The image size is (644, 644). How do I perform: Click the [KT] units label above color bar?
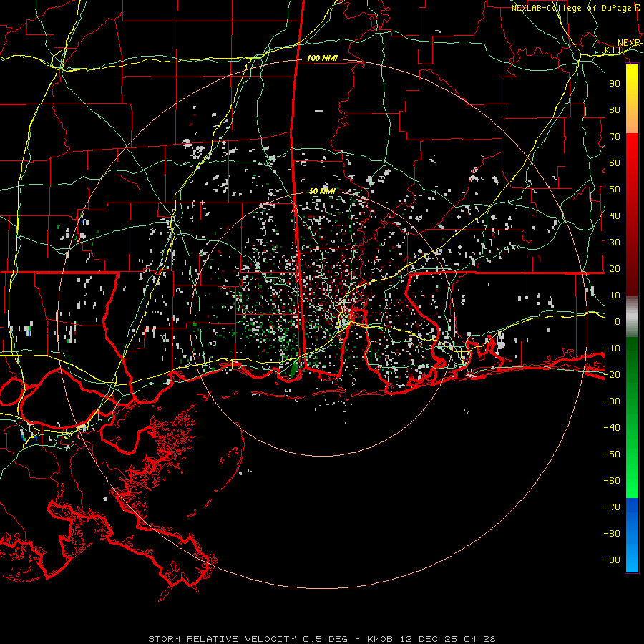click(612, 50)
